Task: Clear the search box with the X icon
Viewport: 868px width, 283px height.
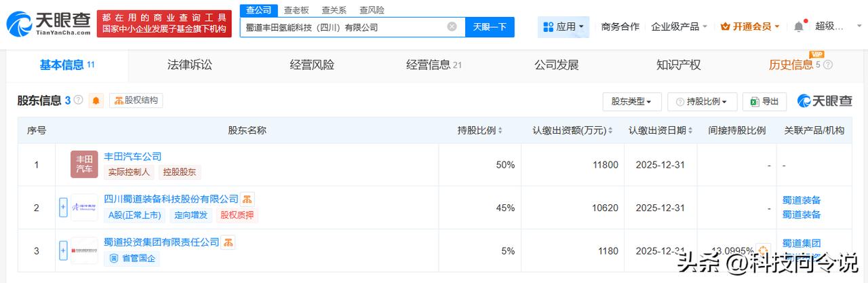Action: pos(452,27)
